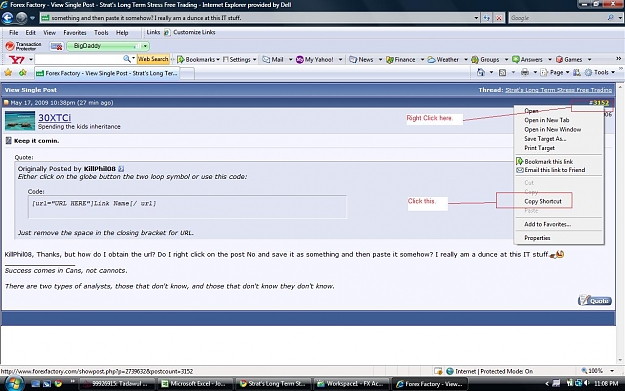625x391 pixels.
Task: Open the Favorites menu
Action: [75, 33]
